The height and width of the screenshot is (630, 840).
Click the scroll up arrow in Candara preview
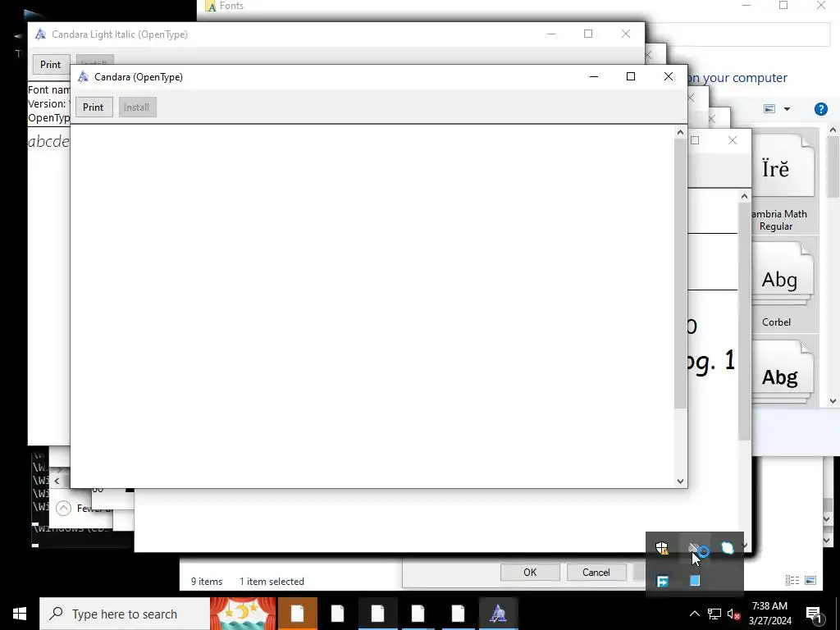coord(680,132)
